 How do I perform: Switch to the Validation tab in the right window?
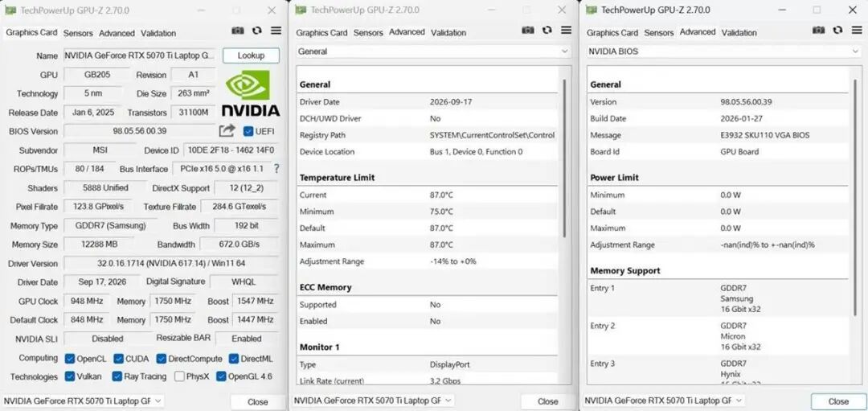739,33
